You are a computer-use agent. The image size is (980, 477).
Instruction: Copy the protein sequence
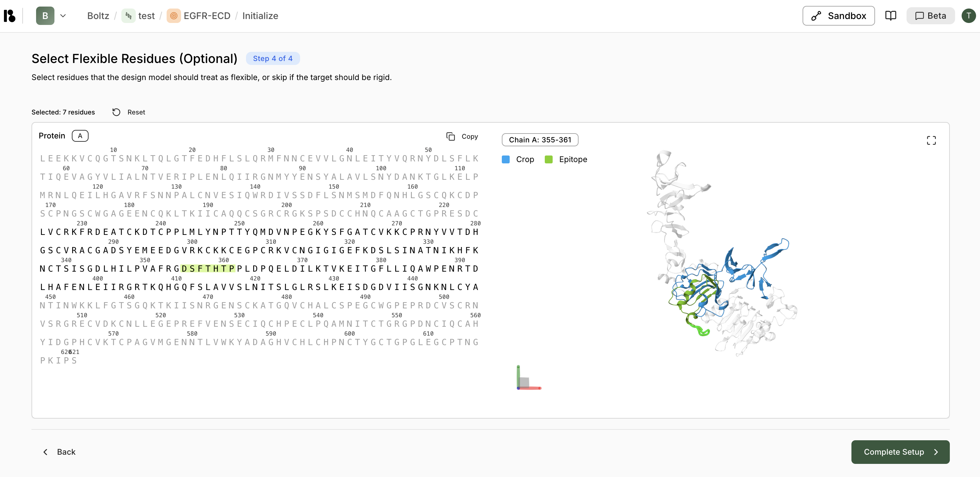[x=462, y=136]
